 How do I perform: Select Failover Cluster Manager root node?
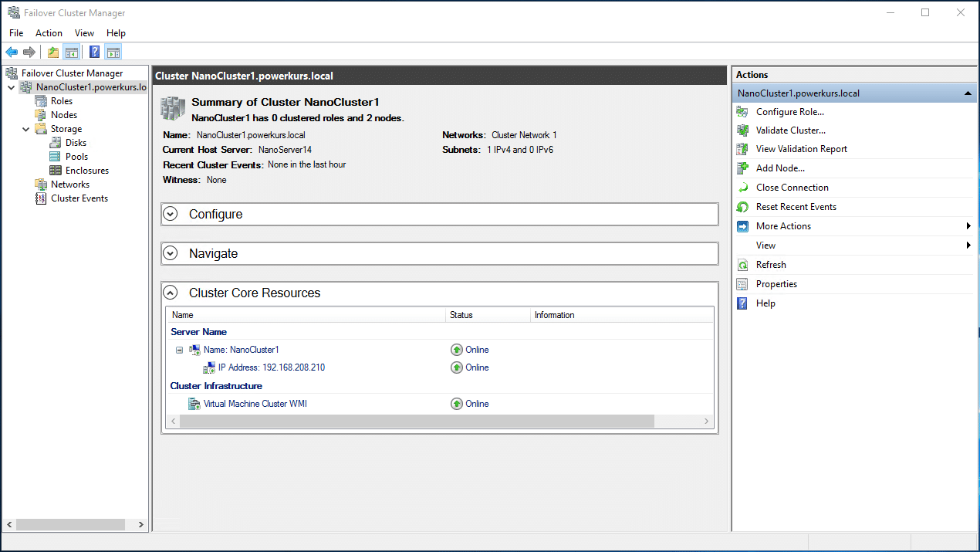[x=72, y=73]
